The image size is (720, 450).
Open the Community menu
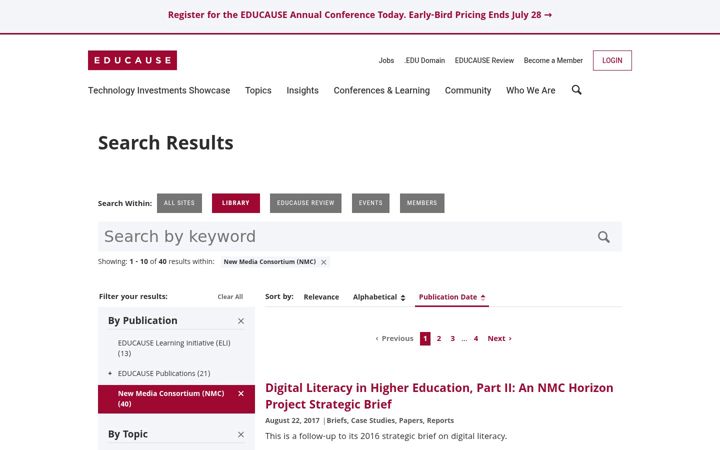(x=468, y=90)
